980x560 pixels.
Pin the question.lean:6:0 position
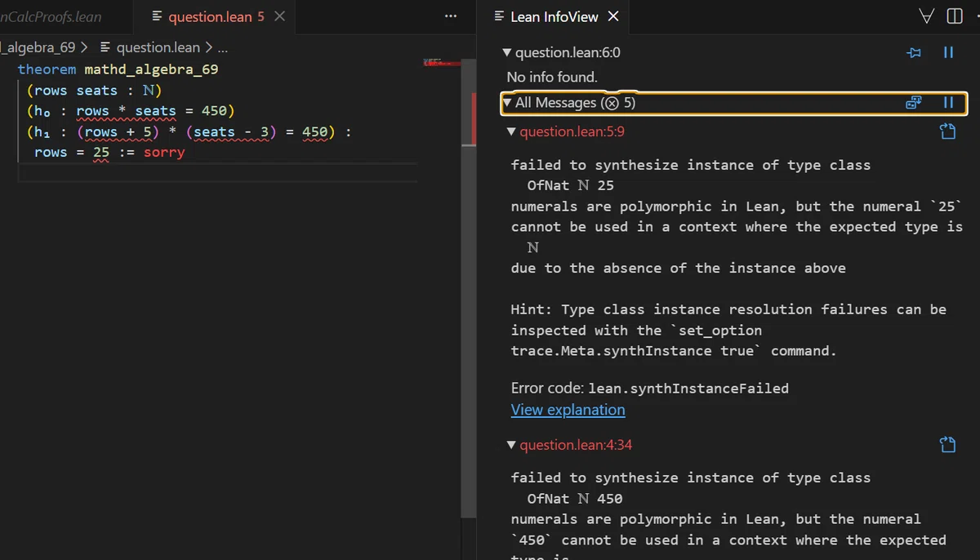click(915, 52)
